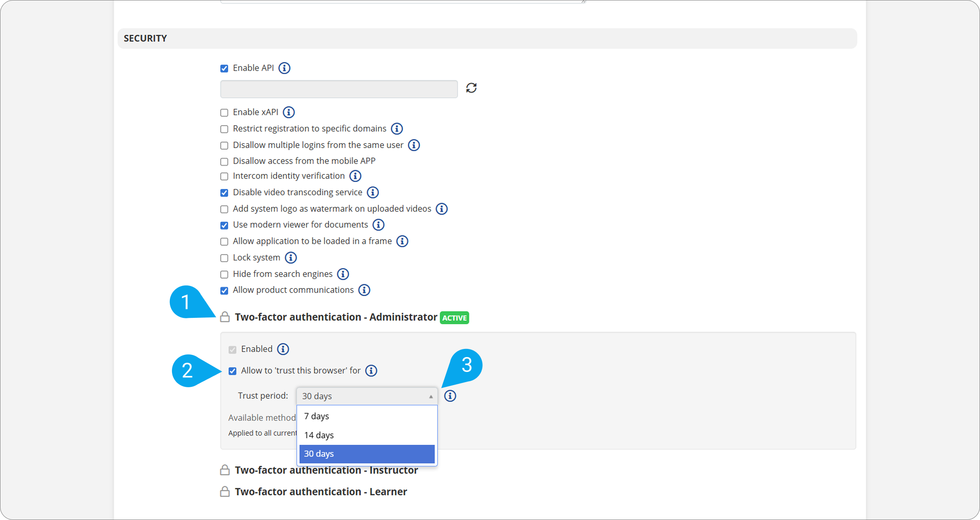Click info icon next to Intercom identity verification

coord(355,176)
